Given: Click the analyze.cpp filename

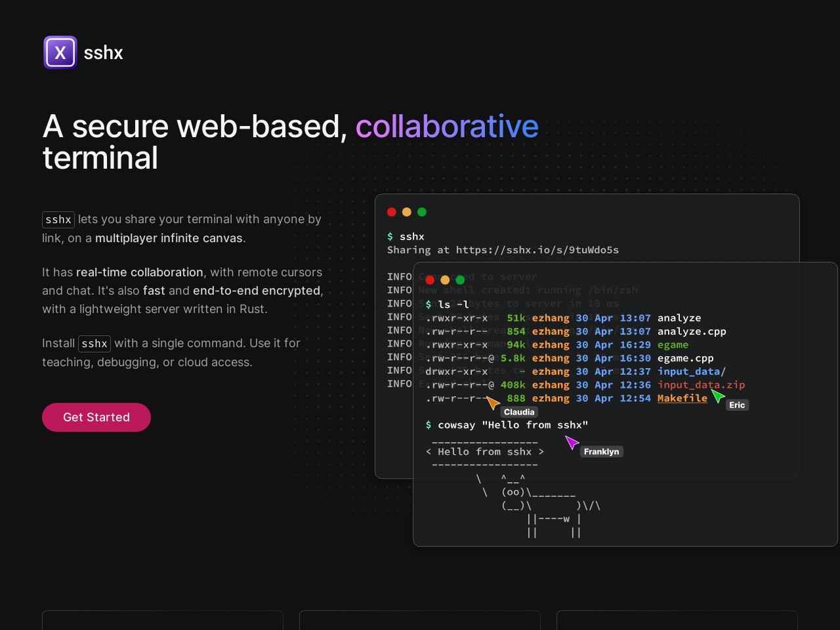Looking at the screenshot, I should click(x=692, y=331).
